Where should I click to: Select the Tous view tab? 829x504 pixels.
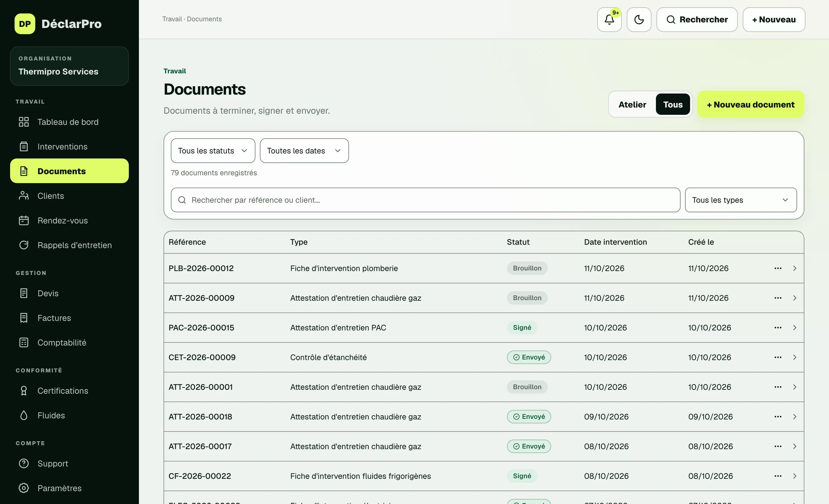pos(672,104)
